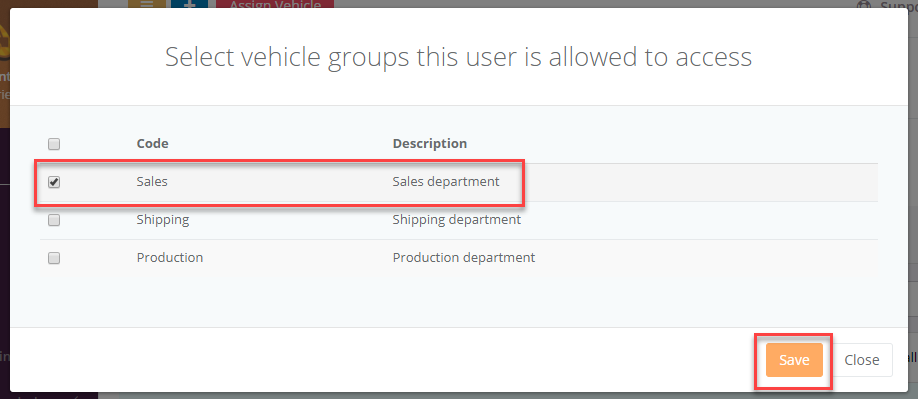Tick the select-all checkbox in the header row
918x399 pixels.
[54, 144]
